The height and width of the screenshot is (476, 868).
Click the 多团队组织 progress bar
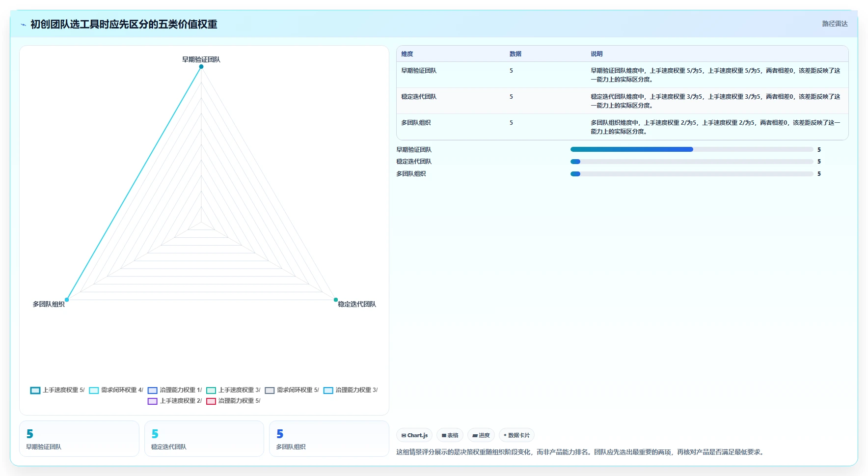[x=692, y=174]
